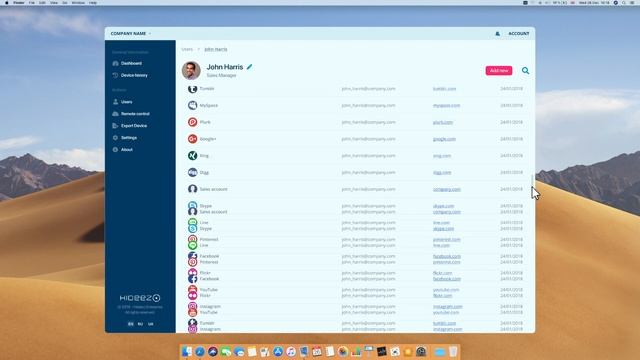Click the Digg service icon
Viewport: 640px width, 360px height.
pos(192,172)
